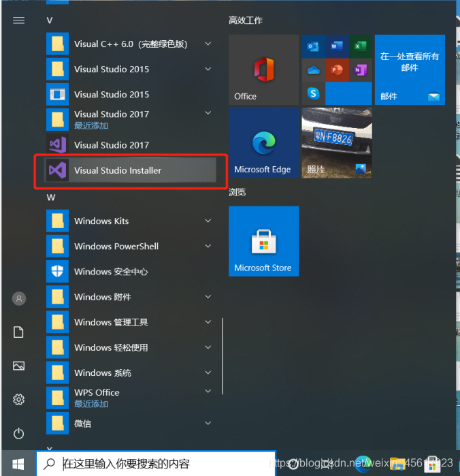
Task: Expand the Windows 系统 chevron
Action: pos(208,372)
